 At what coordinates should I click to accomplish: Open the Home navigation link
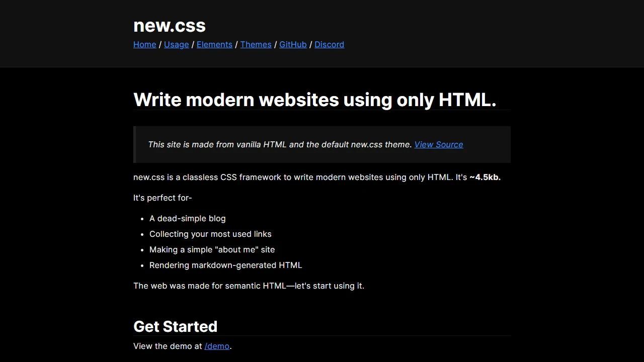[144, 45]
